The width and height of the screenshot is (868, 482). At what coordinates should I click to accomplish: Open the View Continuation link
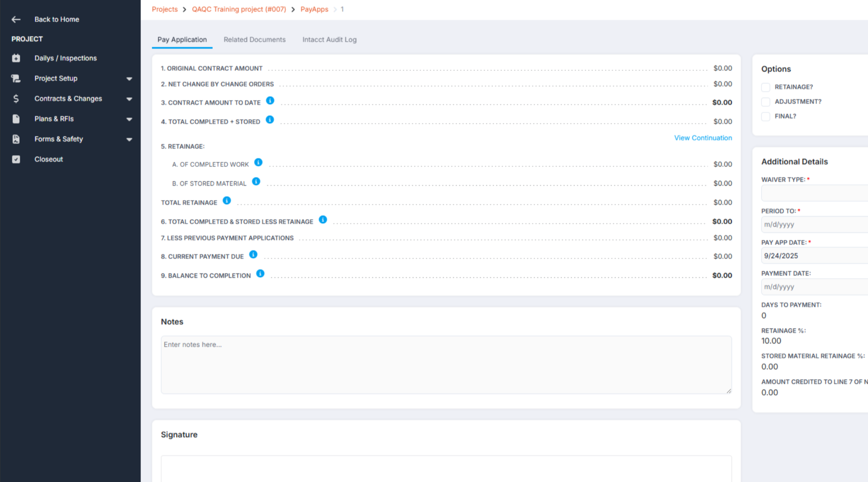click(702, 138)
